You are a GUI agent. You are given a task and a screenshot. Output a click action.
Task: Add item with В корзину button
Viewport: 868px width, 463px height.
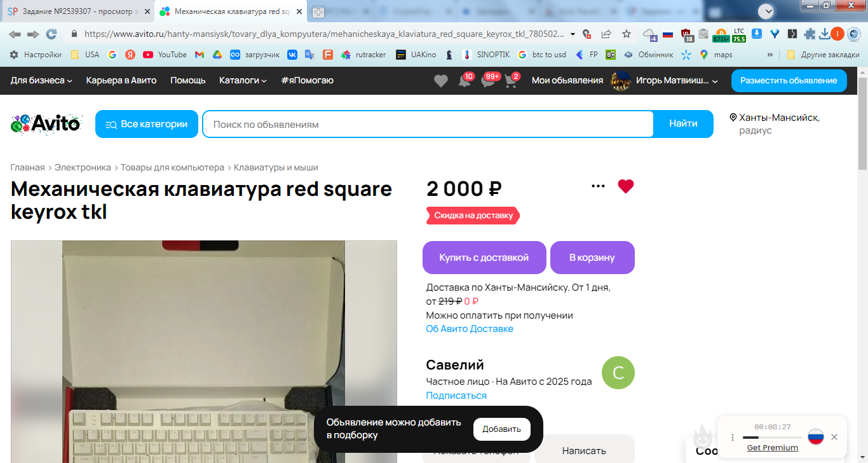[x=592, y=258]
